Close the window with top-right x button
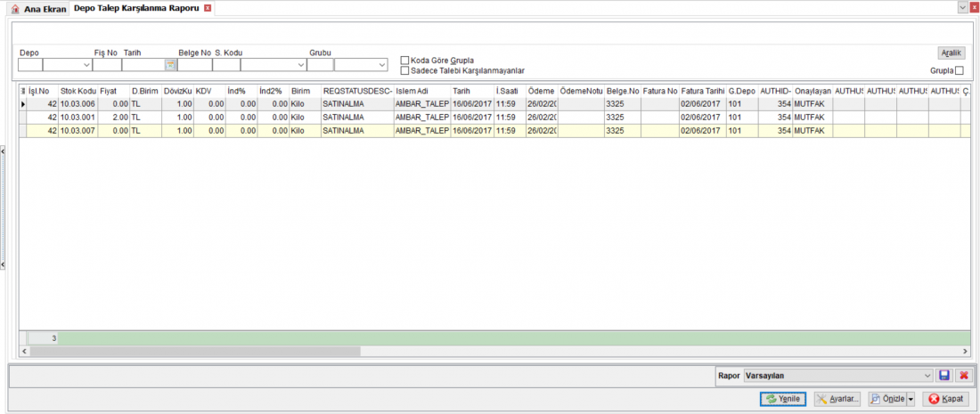Viewport: 980px width, 414px height. point(974,6)
